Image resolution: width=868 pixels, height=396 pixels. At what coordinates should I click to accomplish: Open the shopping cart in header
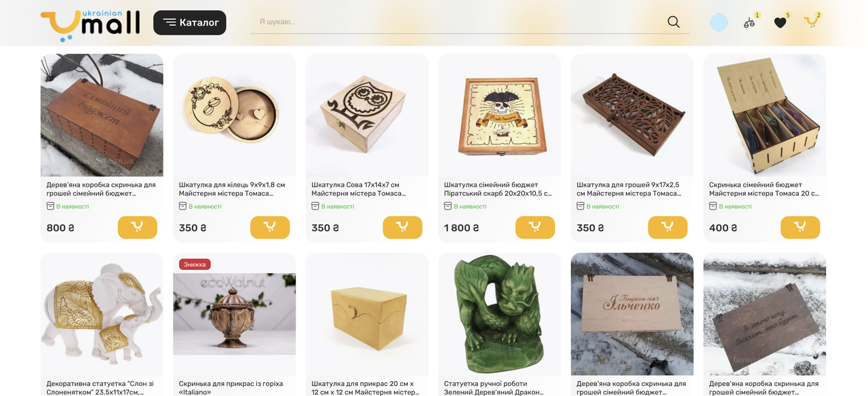pyautogui.click(x=811, y=22)
